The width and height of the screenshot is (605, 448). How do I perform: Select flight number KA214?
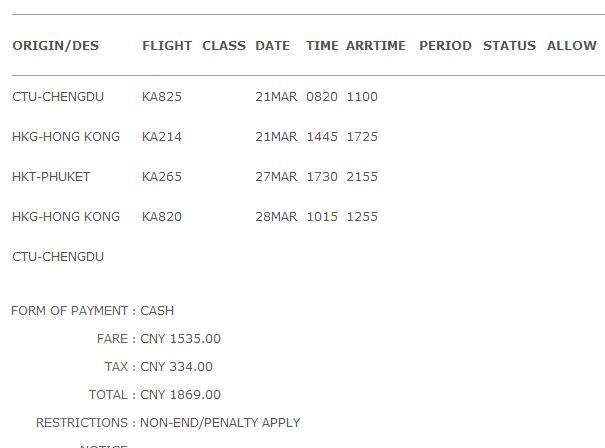coord(162,137)
